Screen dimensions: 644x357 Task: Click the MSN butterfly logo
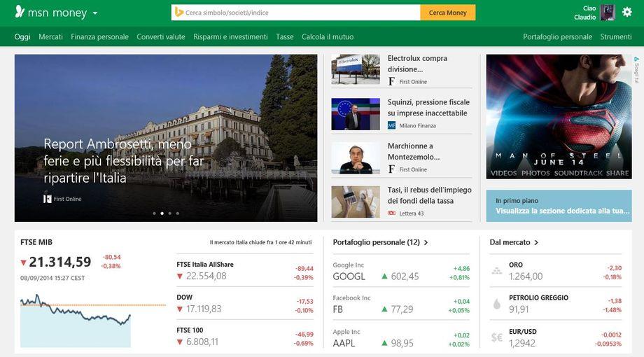20,11
